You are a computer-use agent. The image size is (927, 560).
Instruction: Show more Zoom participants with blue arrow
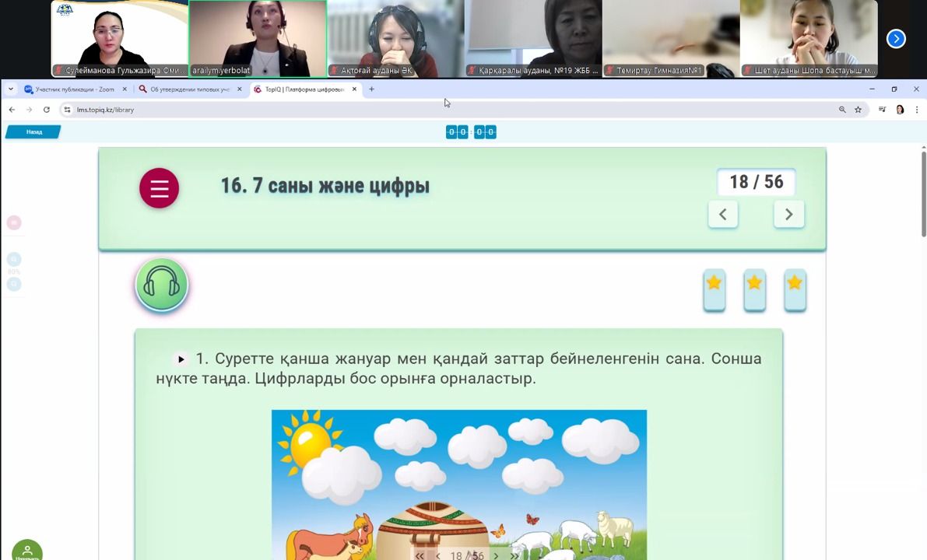pos(896,38)
